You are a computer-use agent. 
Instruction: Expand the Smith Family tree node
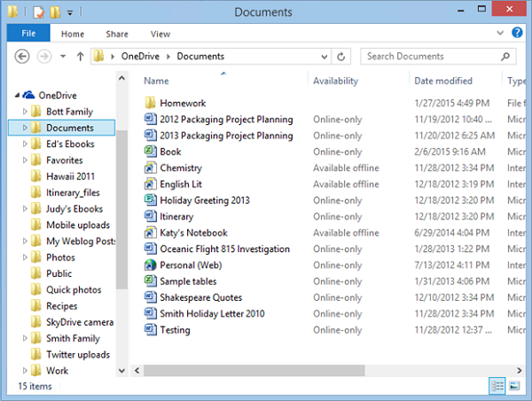pos(25,338)
